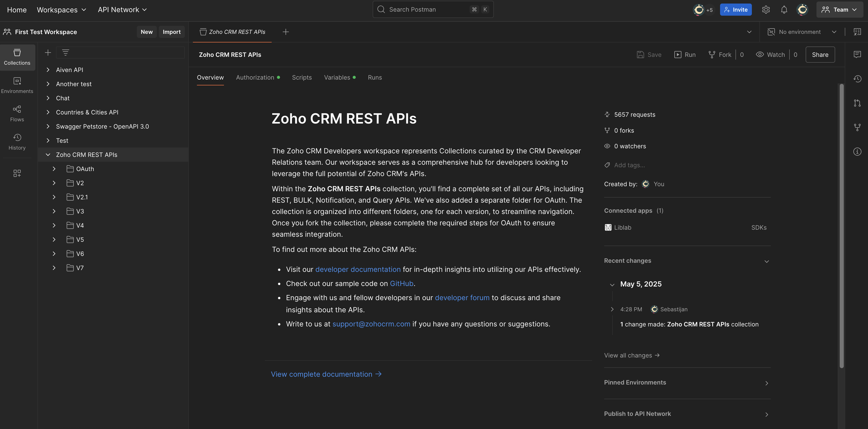
Task: Open the Environments panel in the sidebar
Action: [17, 85]
